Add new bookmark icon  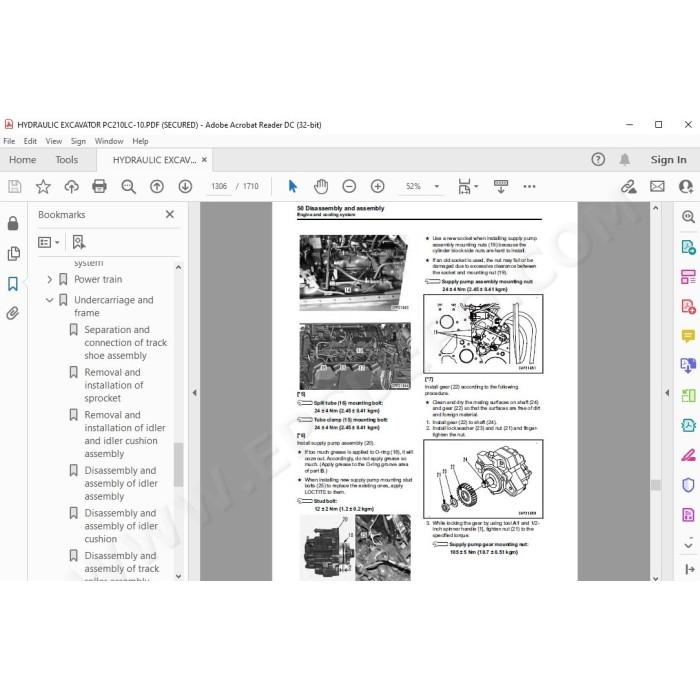[79, 242]
